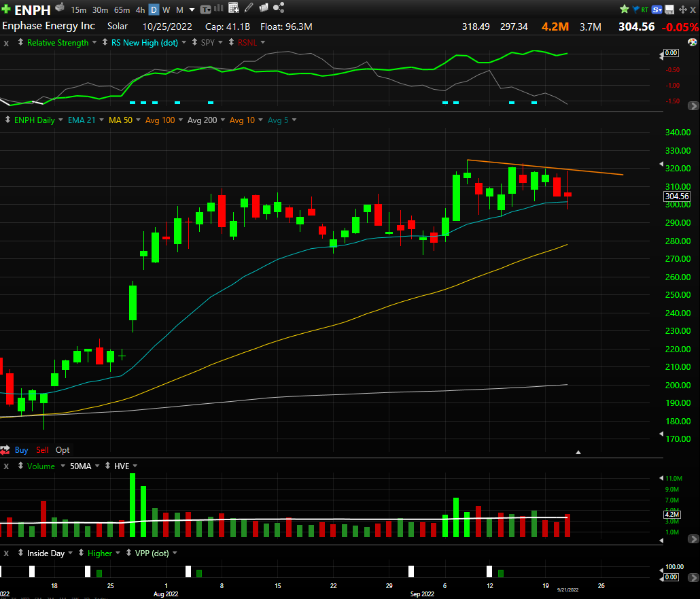The width and height of the screenshot is (700, 599).
Task: Click the Opt options button
Action: pos(63,450)
